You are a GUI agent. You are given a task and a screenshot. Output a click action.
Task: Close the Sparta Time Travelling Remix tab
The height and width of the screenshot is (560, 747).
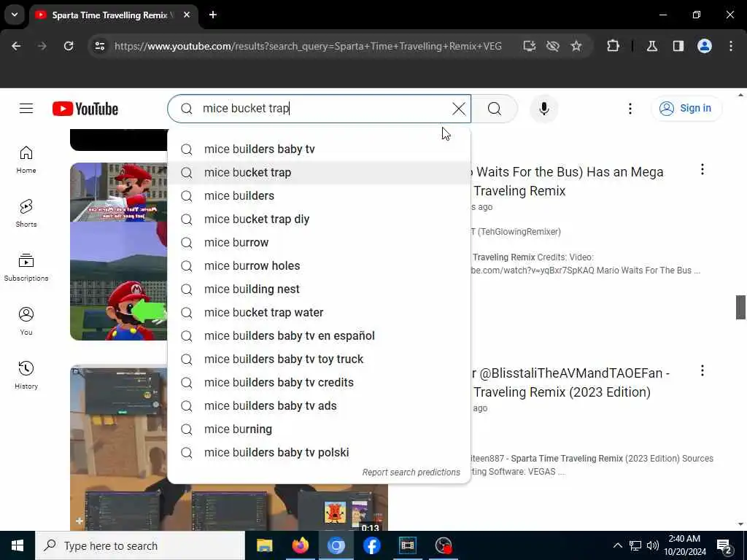click(x=187, y=15)
